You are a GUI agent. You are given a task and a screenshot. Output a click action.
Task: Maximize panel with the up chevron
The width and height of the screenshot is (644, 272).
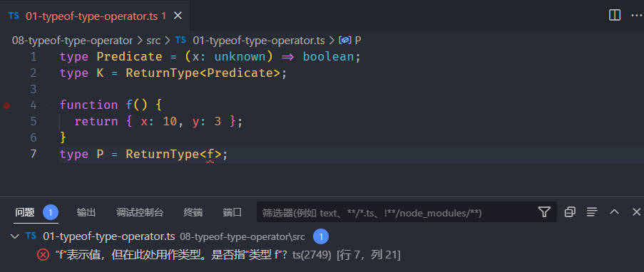[615, 211]
